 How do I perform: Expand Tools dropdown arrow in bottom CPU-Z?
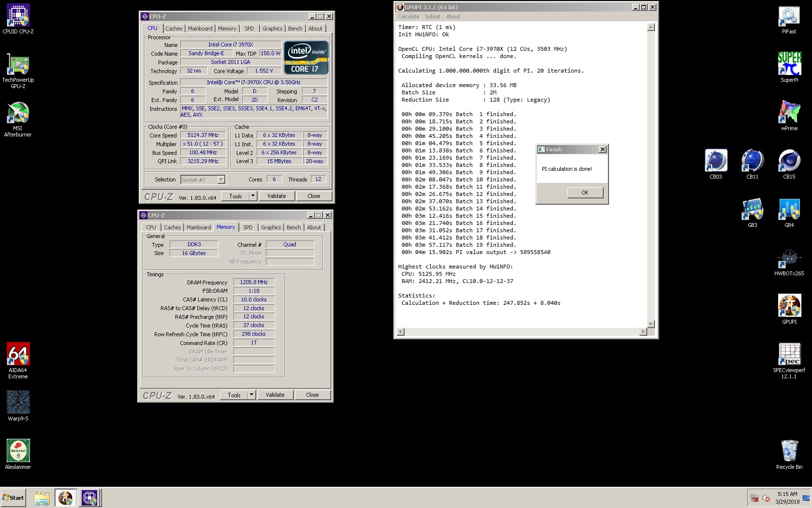(x=251, y=395)
